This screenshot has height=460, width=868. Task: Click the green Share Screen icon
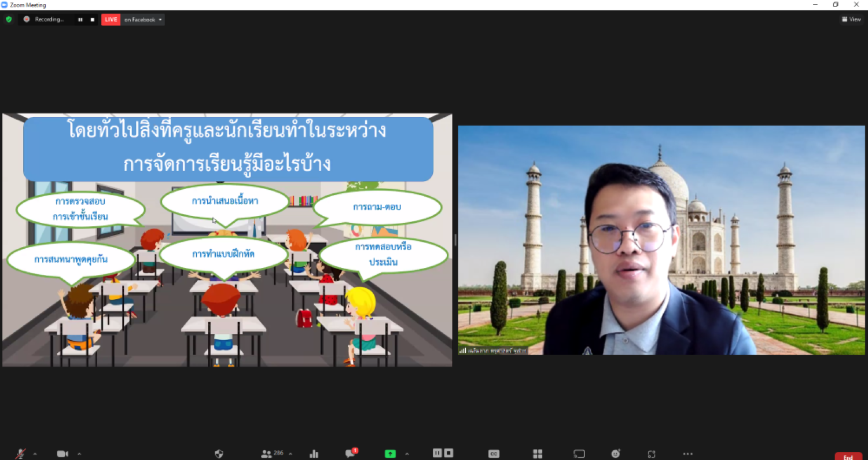coord(390,454)
